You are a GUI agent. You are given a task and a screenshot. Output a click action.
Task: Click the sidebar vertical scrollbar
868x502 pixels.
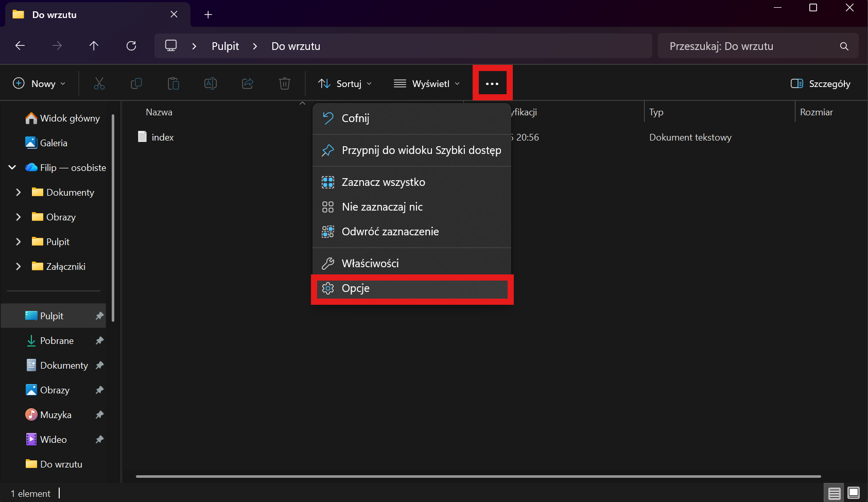tap(113, 218)
